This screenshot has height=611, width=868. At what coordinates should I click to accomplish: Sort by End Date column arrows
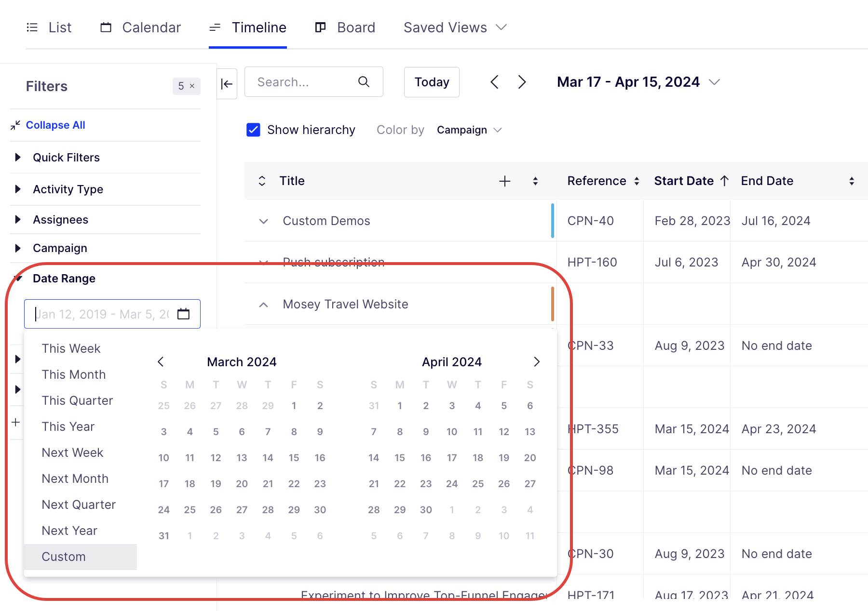(852, 181)
